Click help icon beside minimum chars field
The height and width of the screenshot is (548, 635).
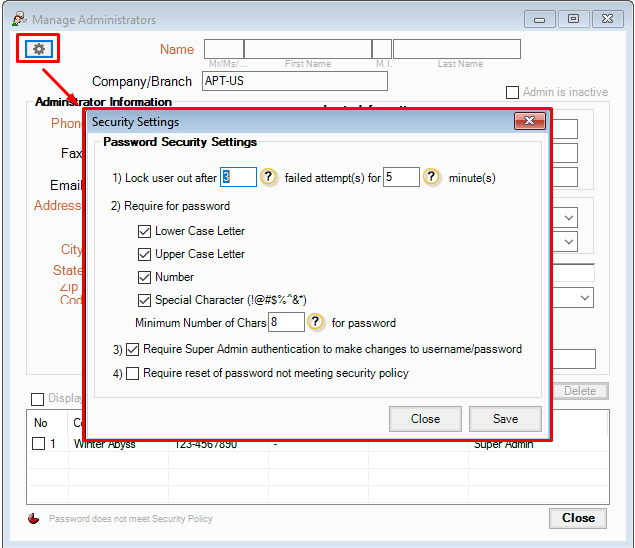[x=316, y=322]
